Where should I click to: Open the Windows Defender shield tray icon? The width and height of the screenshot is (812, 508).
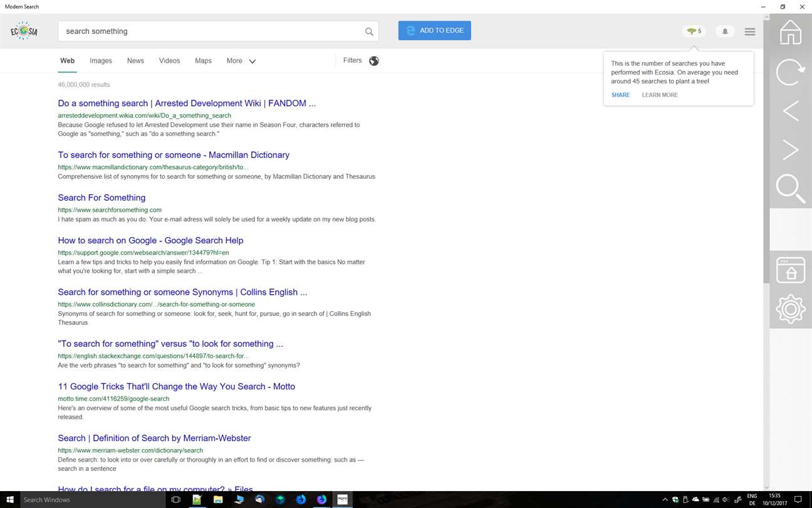tap(675, 500)
